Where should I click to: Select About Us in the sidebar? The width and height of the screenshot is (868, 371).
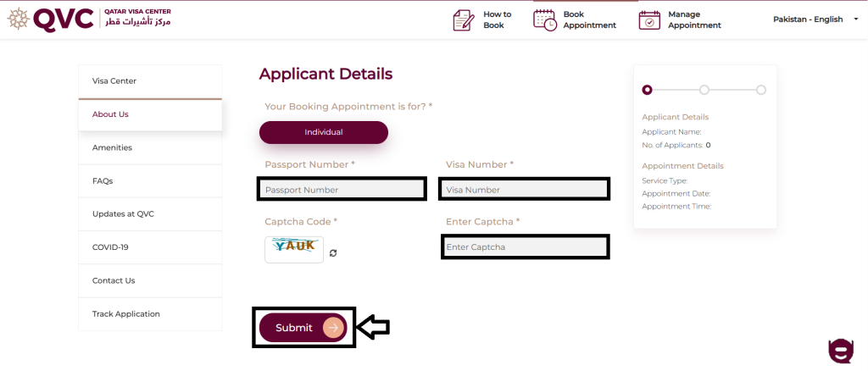click(150, 114)
